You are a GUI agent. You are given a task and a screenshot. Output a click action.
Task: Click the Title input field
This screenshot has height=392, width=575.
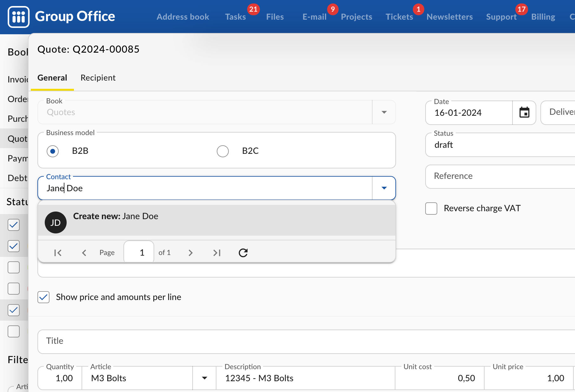tap(305, 342)
